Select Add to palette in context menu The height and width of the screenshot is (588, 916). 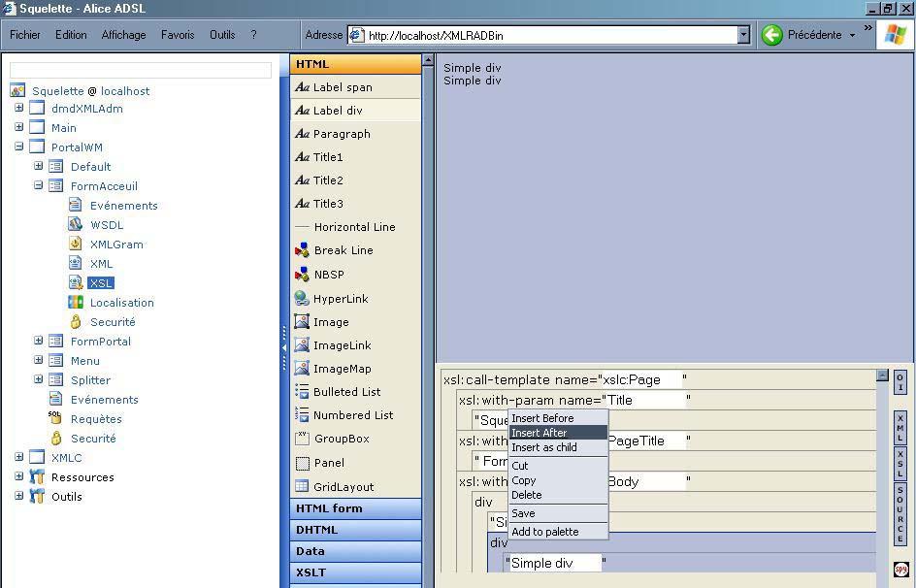pos(545,532)
